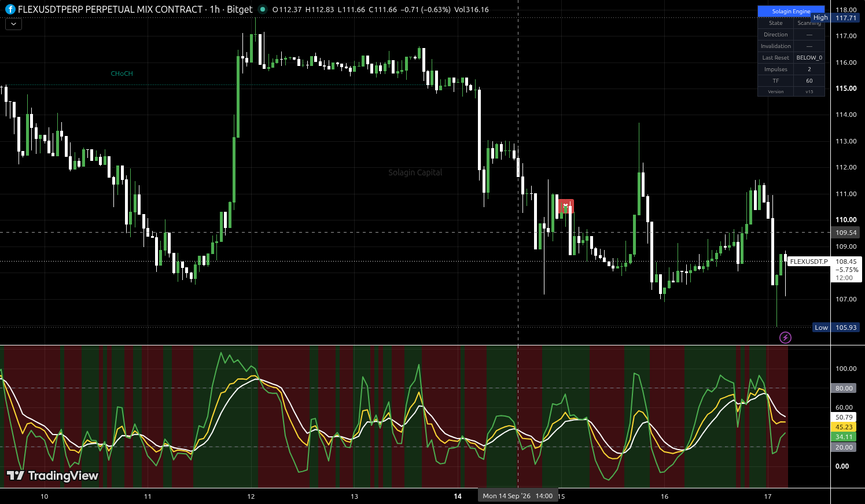
Task: Click the green market status dot
Action: coord(263,9)
